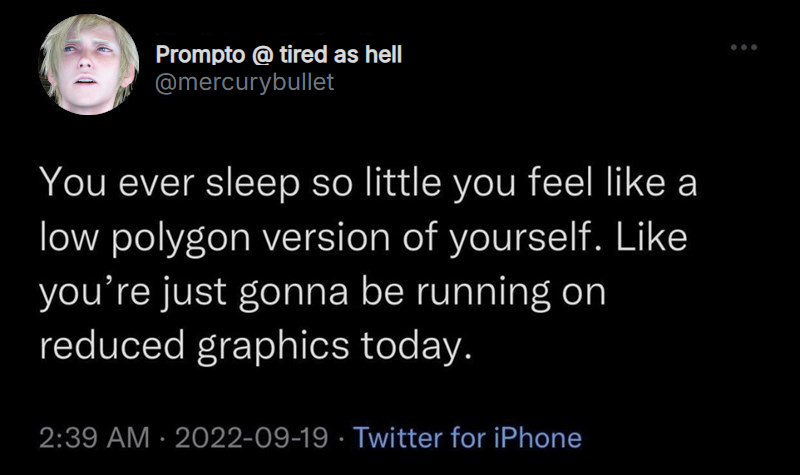
Task: Open the three-dot more options menu
Action: [745, 47]
